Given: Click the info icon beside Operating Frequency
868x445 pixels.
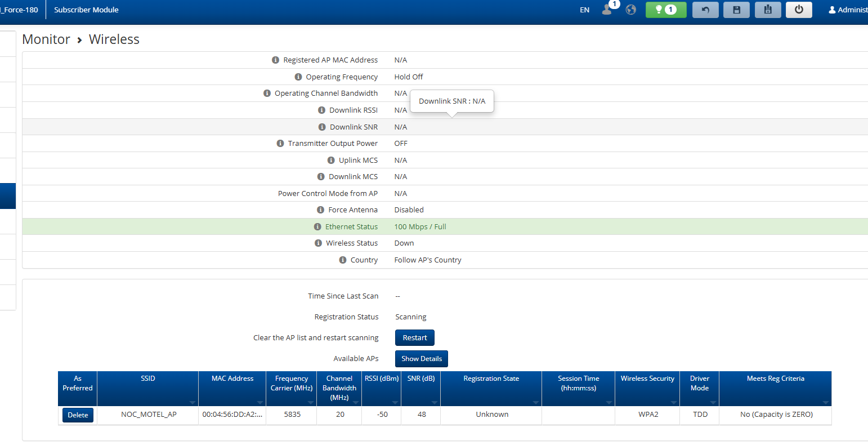Looking at the screenshot, I should (x=298, y=77).
